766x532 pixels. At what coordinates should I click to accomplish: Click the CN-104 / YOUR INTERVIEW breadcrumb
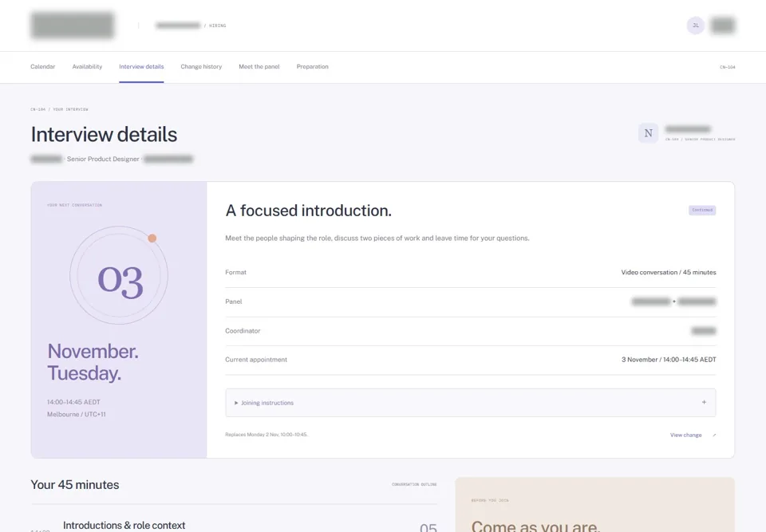[60, 109]
